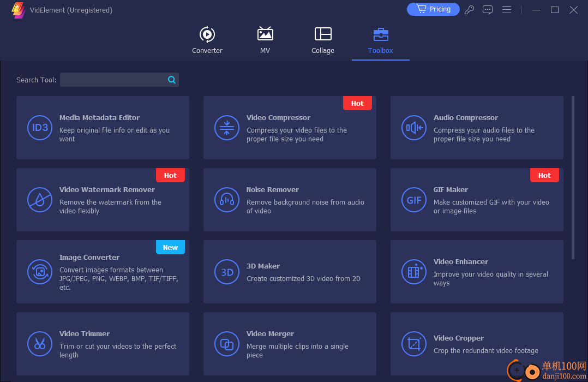
Task: Click New badge on Image Converter card
Action: [170, 247]
